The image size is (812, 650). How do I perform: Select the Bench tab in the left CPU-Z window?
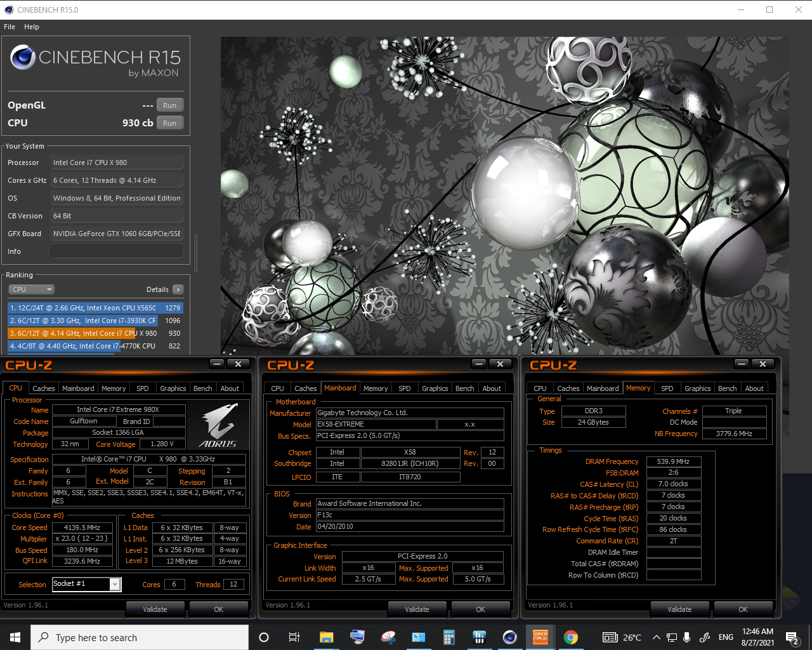point(203,388)
